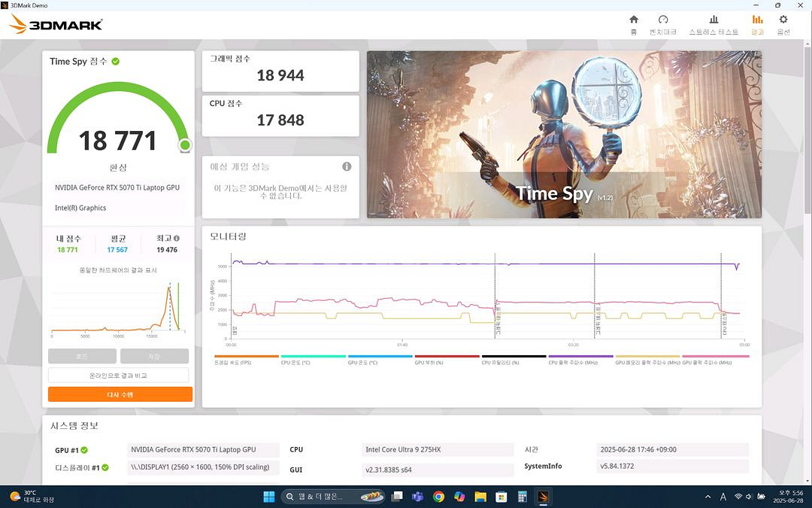Viewport: 812px width, 508px height.
Task: Open Copilot from the taskbar
Action: click(459, 497)
